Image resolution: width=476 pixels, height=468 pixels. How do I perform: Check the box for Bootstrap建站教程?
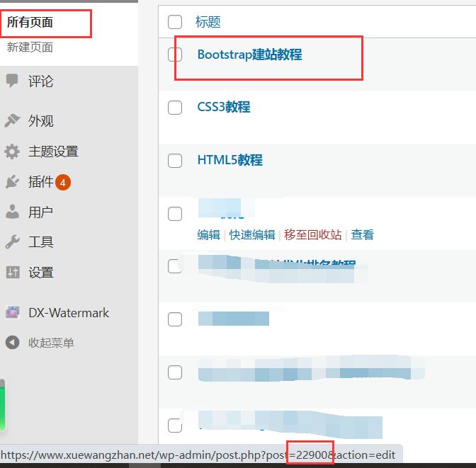pyautogui.click(x=175, y=55)
